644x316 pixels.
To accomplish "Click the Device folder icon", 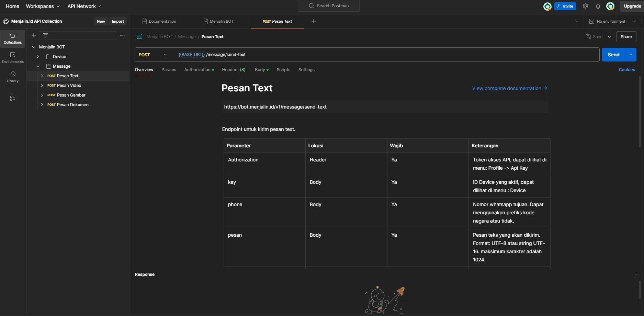I will coord(49,57).
